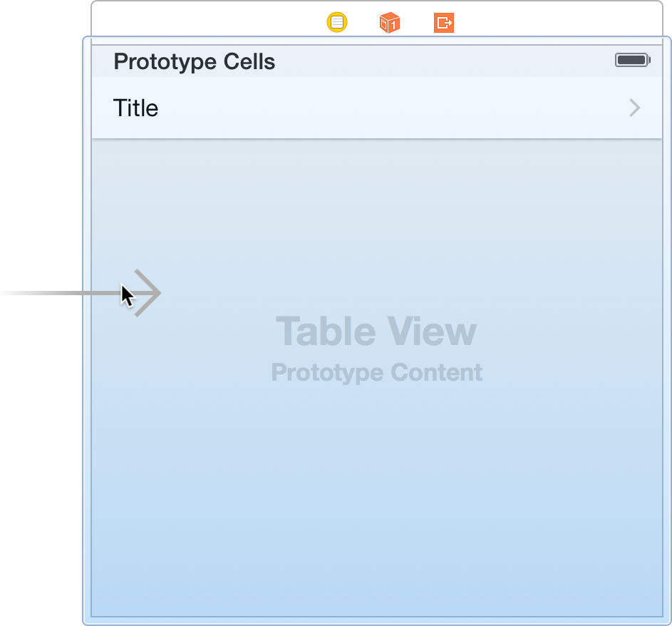Click the Prototype Cells header text
This screenshot has height=626, width=672.
194,61
